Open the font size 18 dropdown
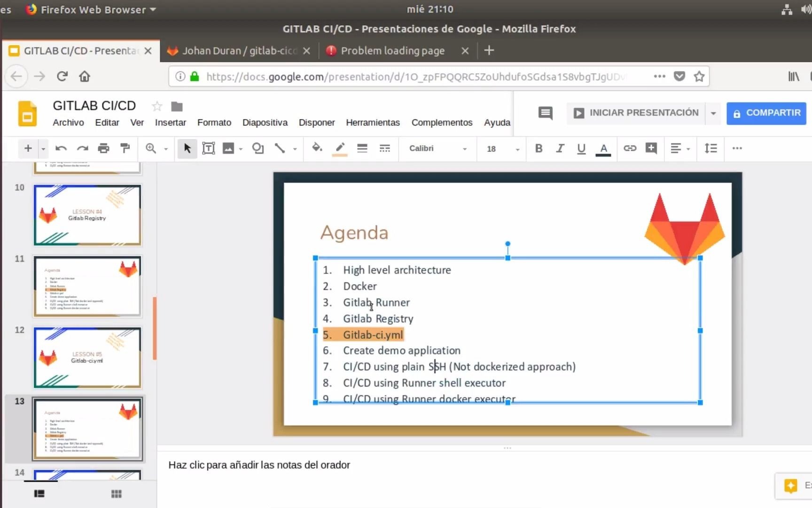The height and width of the screenshot is (508, 812). [x=503, y=149]
